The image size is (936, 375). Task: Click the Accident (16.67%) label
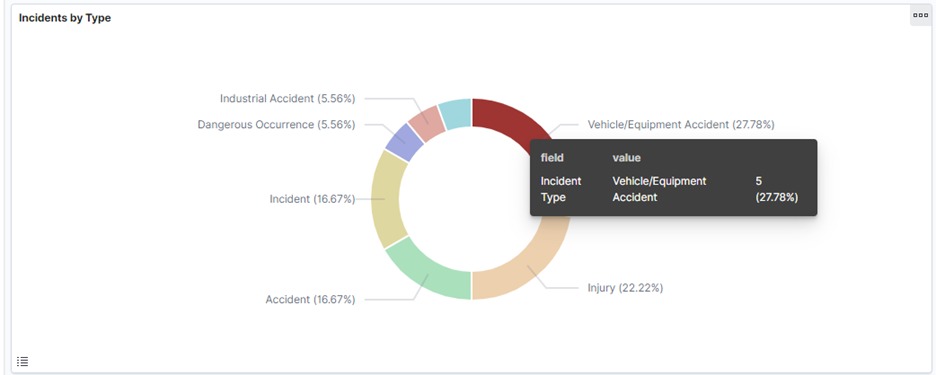coord(310,299)
